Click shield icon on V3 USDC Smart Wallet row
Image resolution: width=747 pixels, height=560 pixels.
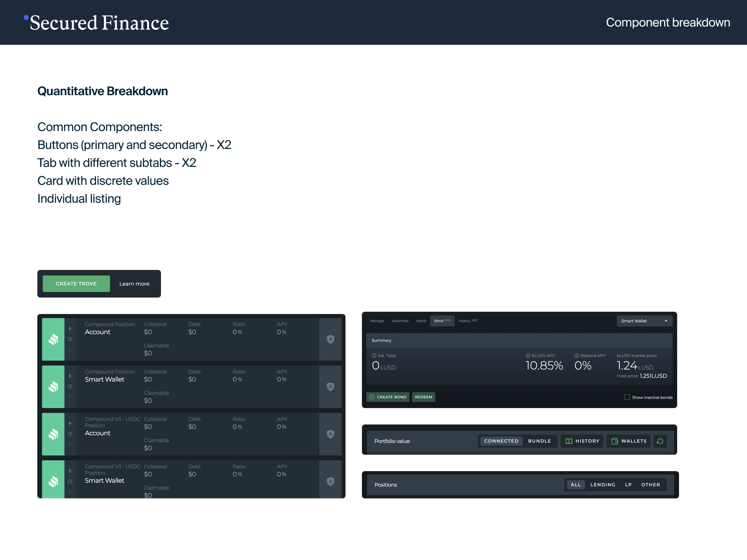click(331, 482)
